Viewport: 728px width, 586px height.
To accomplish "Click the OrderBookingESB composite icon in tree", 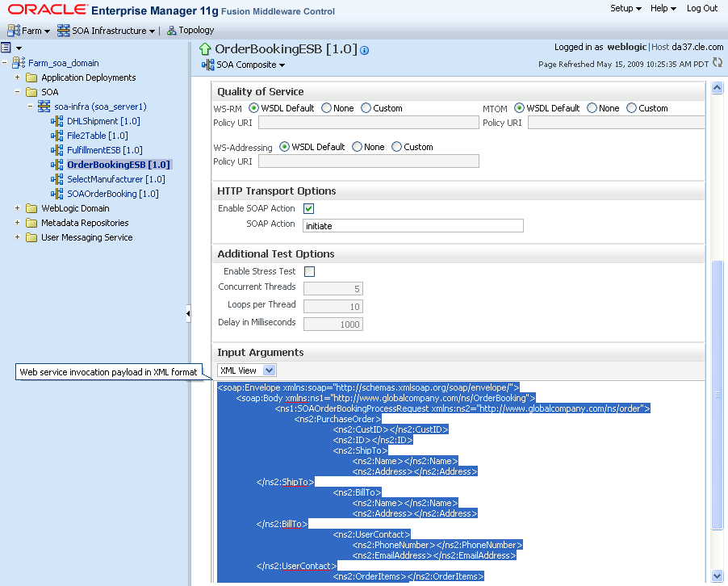I will (x=56, y=165).
